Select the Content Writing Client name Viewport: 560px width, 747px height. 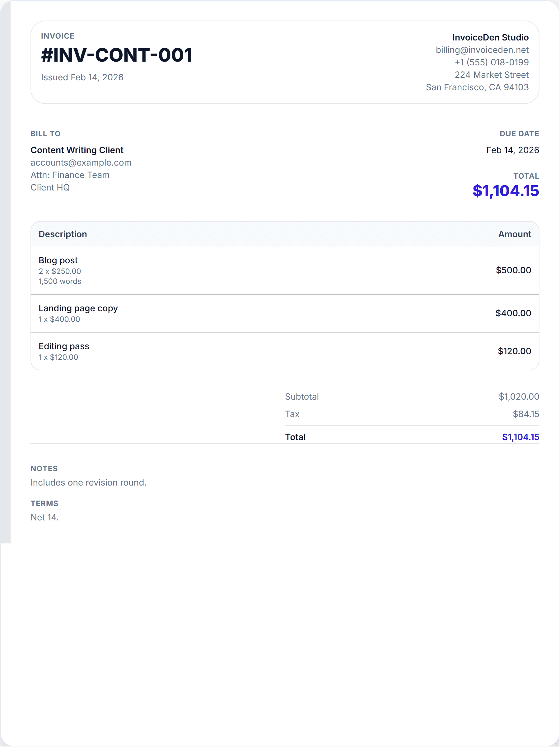(x=77, y=150)
